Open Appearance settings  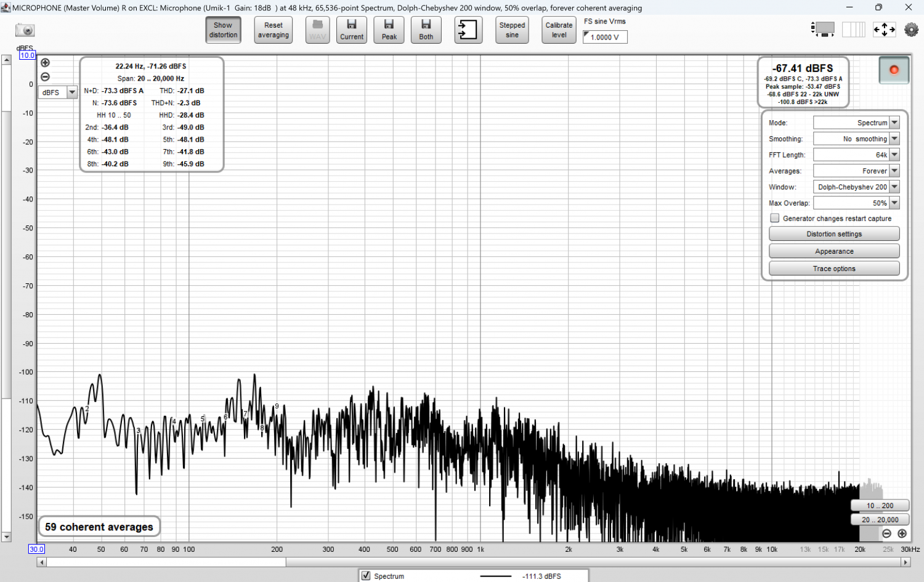click(834, 251)
